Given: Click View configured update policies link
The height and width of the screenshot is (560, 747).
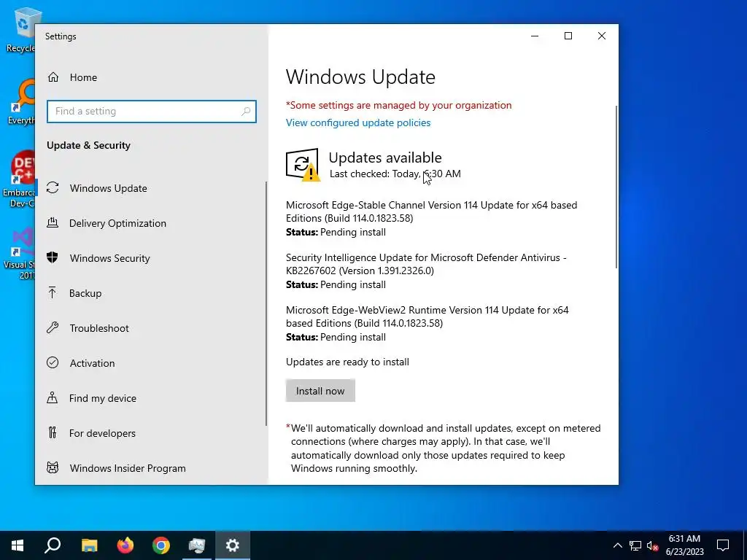Looking at the screenshot, I should pyautogui.click(x=357, y=122).
